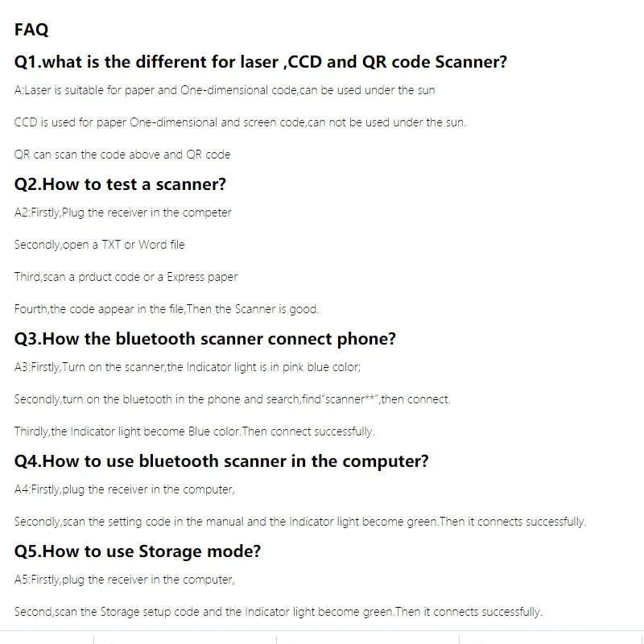Click the FAQ heading
644x644 pixels.
click(31, 30)
